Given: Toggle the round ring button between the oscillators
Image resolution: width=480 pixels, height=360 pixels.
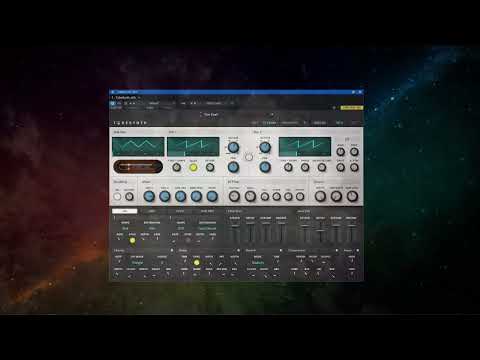Looking at the screenshot, I should pyautogui.click(x=249, y=157).
